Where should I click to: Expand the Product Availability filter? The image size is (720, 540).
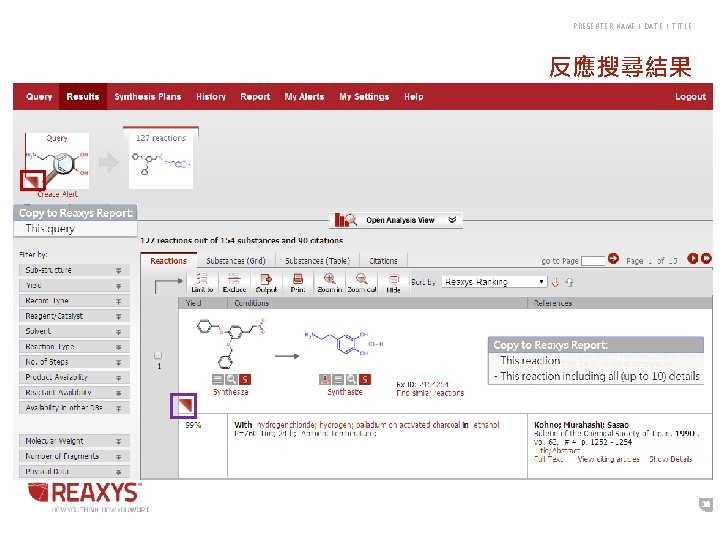(74, 377)
